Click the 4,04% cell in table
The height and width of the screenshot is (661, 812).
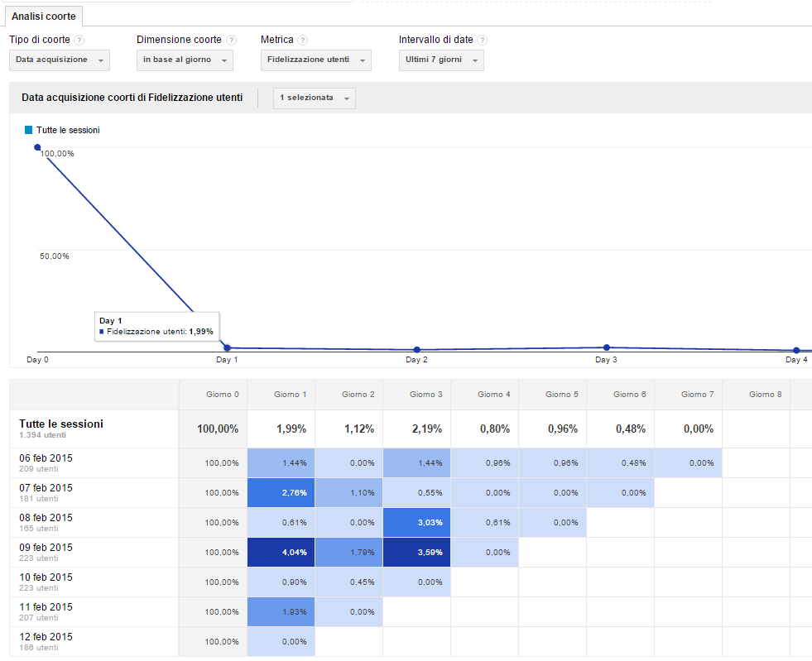coord(281,553)
